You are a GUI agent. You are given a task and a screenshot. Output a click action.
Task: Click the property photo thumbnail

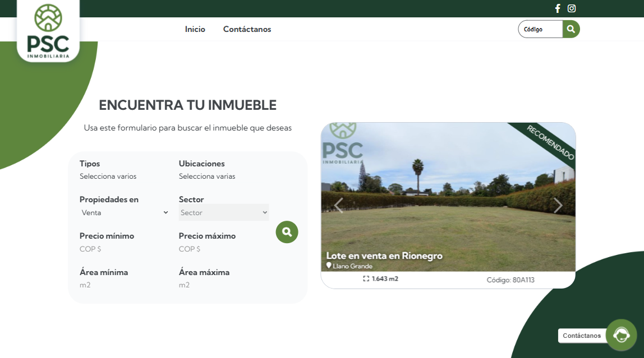tap(448, 197)
